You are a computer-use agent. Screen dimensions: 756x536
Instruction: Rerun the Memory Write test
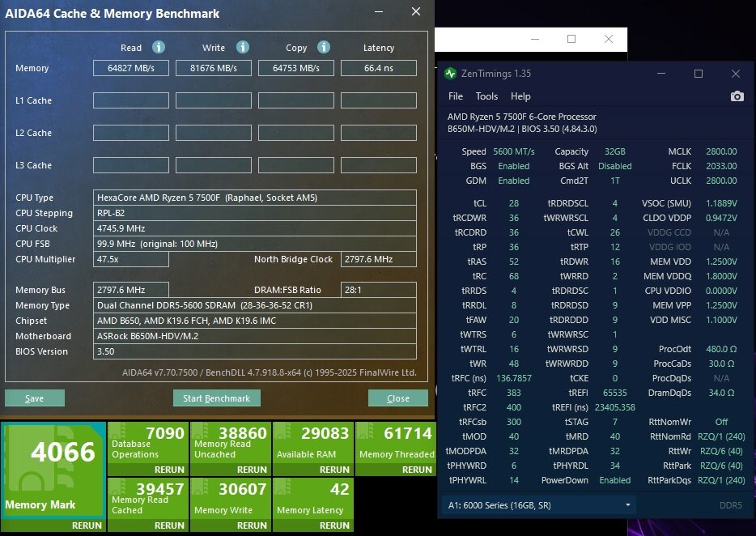[252, 525]
